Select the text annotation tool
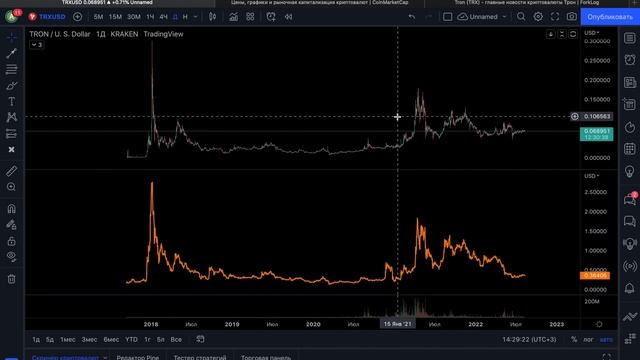Viewport: 640px width, 360px height. coord(11,101)
